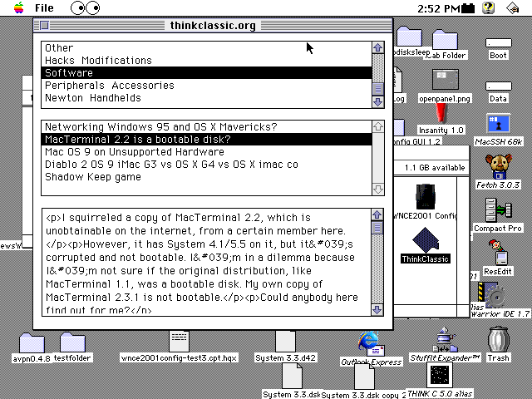532x399 pixels.
Task: Select the openpanel.png file icon
Action: (445, 81)
